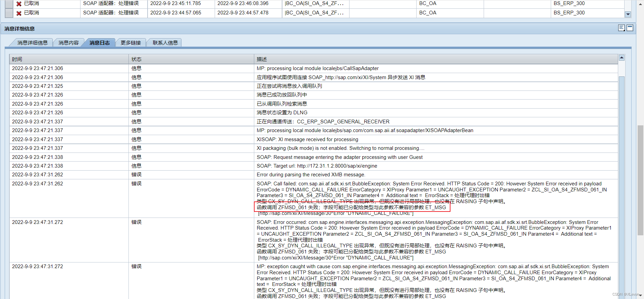Viewport: 644px width, 299px height.
Task: Click 'Error during parsing the received XMB message' entry
Action: click(311, 175)
